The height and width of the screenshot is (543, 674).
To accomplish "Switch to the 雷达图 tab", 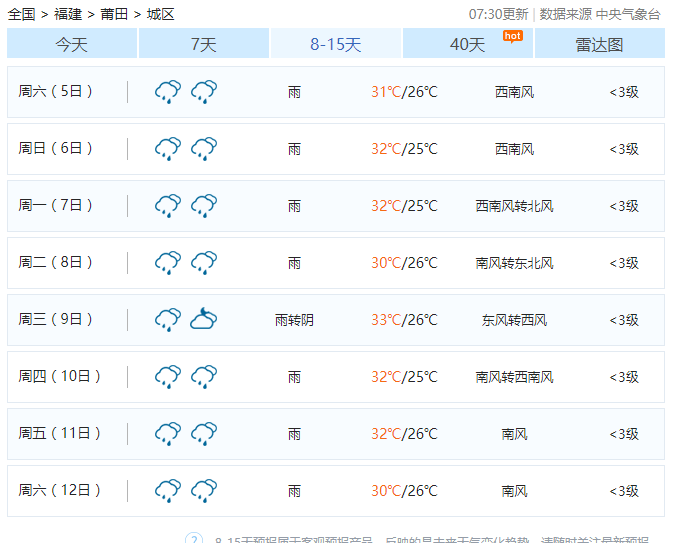I will [600, 43].
